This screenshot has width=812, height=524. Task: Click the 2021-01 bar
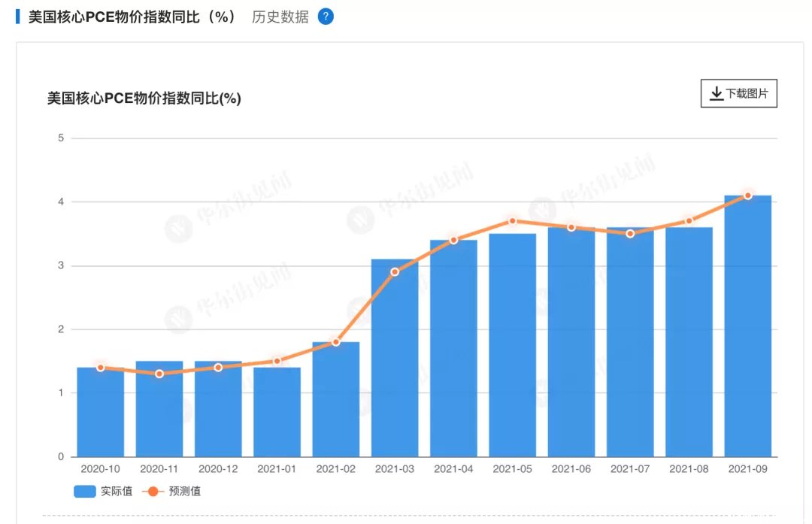click(277, 412)
